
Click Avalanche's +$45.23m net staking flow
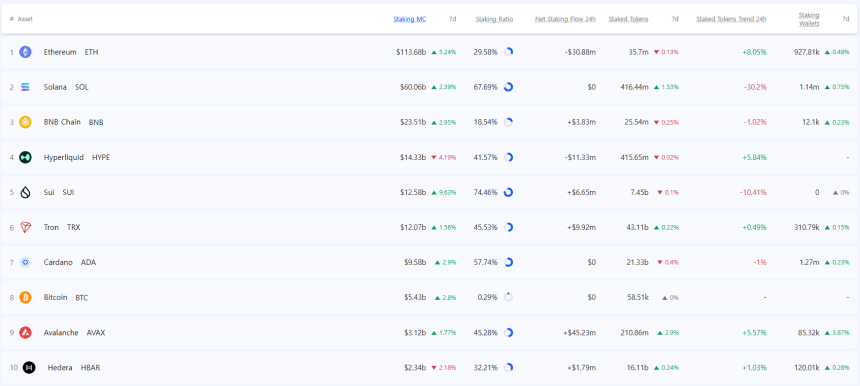579,333
